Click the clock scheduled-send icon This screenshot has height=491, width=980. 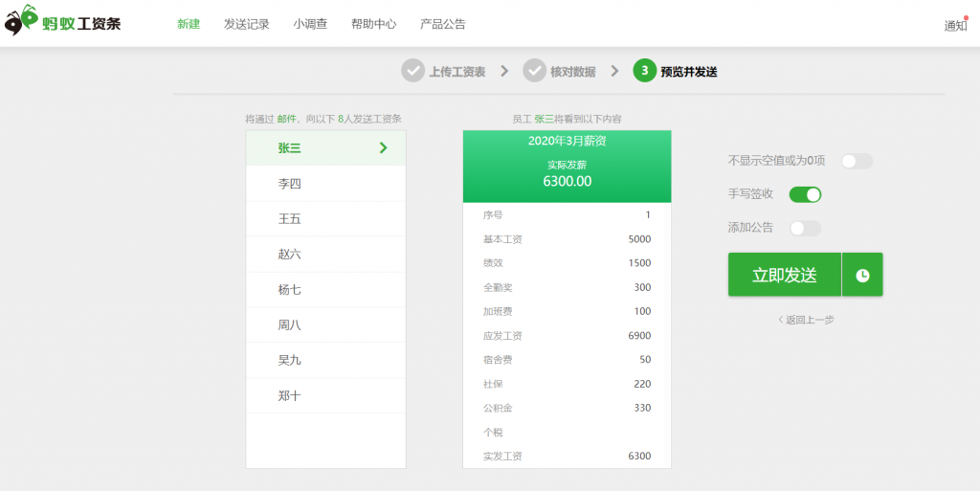(x=862, y=276)
